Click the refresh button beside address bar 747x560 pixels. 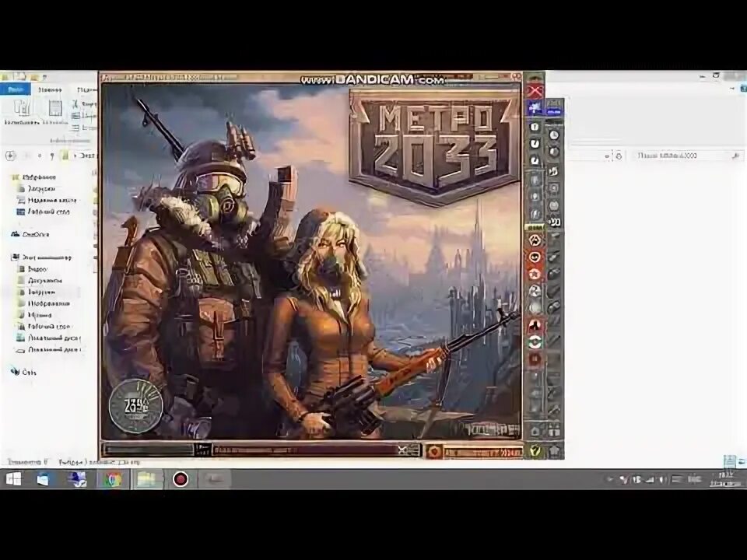click(x=619, y=156)
